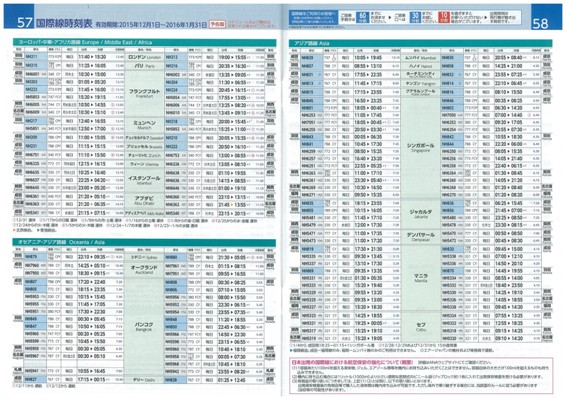Screen dimensions: 566x400
Task: Click the セブ Cebu destination cell
Action: tap(420, 327)
